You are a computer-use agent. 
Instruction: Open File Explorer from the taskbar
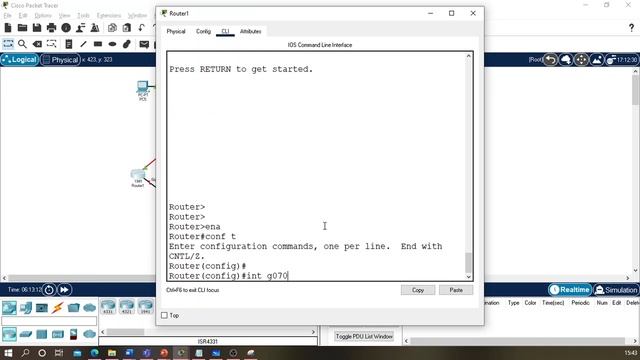112,353
